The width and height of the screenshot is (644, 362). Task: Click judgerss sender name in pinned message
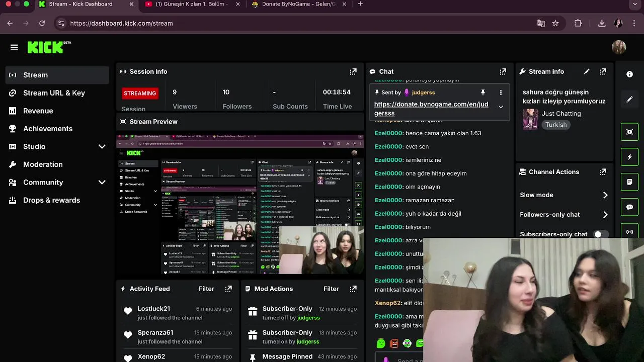click(x=423, y=93)
